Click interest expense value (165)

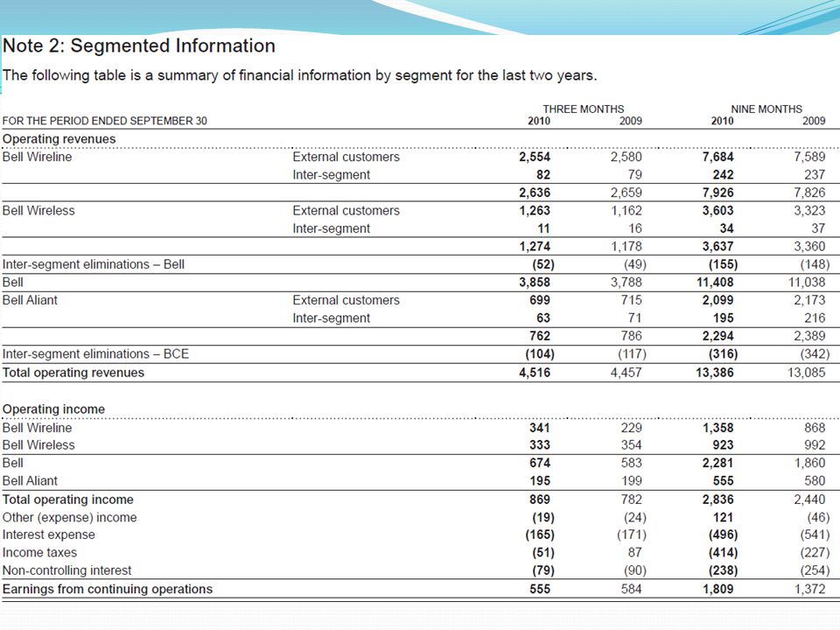point(540,535)
